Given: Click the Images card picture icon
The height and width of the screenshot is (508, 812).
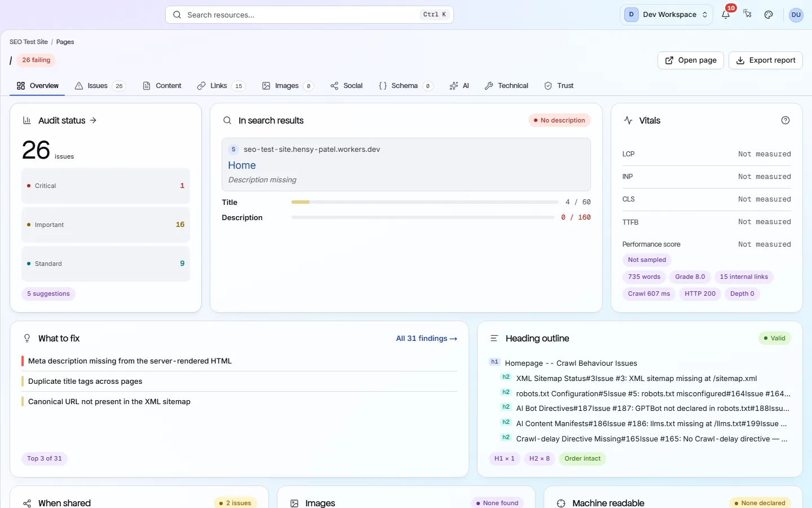Looking at the screenshot, I should pos(294,503).
